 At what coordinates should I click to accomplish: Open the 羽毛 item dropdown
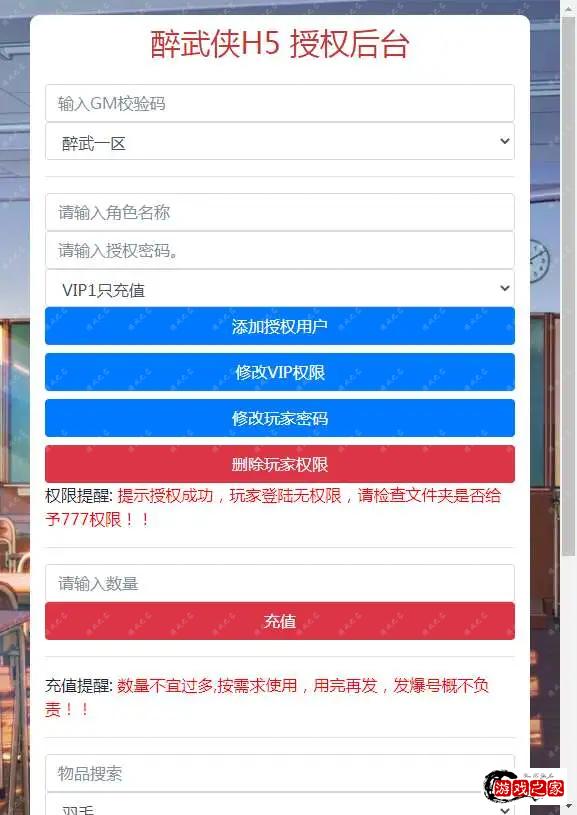click(280, 804)
